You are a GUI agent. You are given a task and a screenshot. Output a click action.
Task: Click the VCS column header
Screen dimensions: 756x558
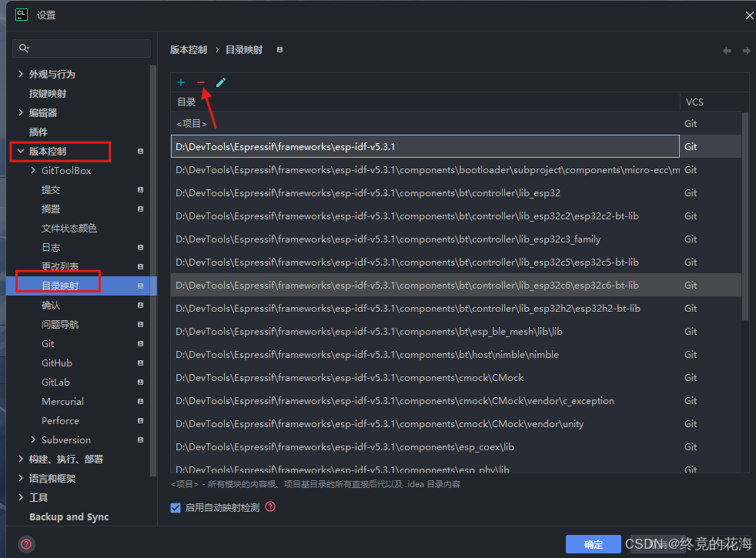[694, 102]
